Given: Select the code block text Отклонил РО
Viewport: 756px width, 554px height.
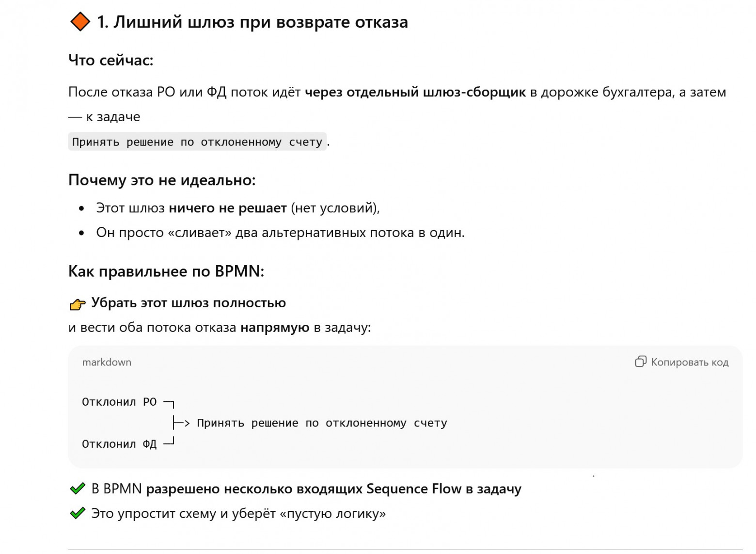Looking at the screenshot, I should coord(119,402).
